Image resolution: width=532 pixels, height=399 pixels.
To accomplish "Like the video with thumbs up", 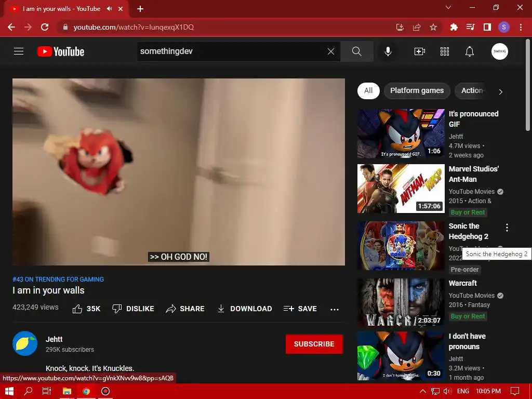I will point(86,309).
